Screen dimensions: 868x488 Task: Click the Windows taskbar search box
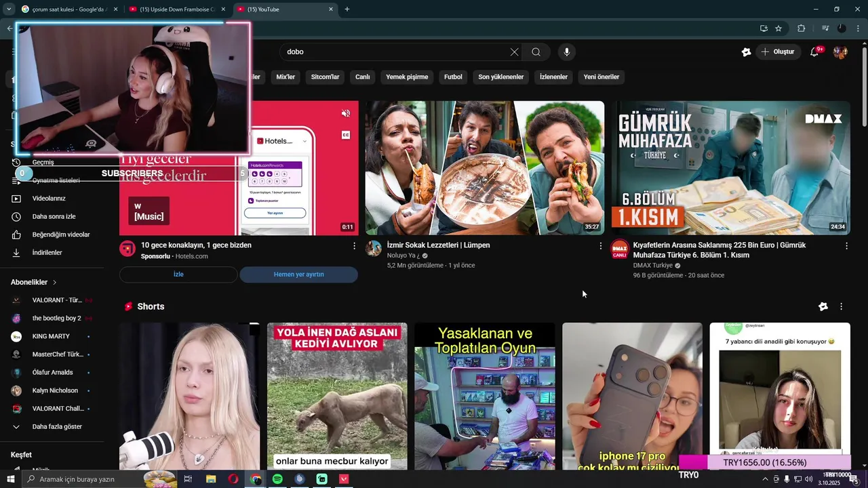pos(99,479)
